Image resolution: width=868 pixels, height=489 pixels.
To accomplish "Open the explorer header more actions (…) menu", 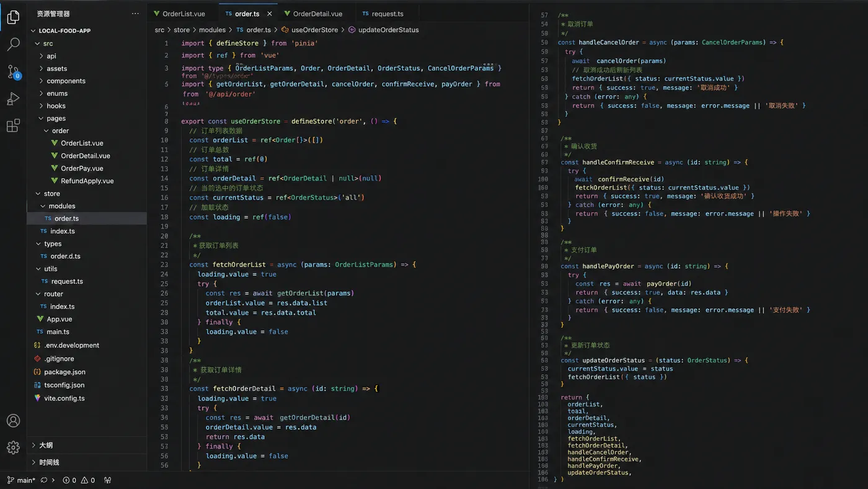I will pyautogui.click(x=135, y=14).
